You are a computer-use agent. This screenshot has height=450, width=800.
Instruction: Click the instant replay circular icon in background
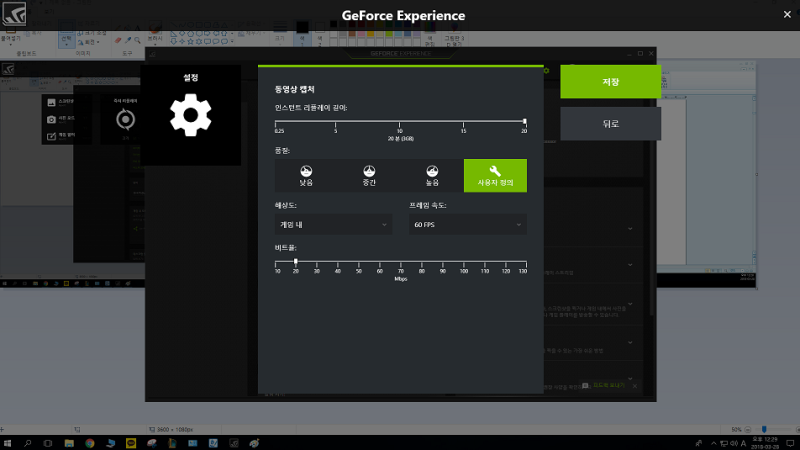click(x=126, y=119)
